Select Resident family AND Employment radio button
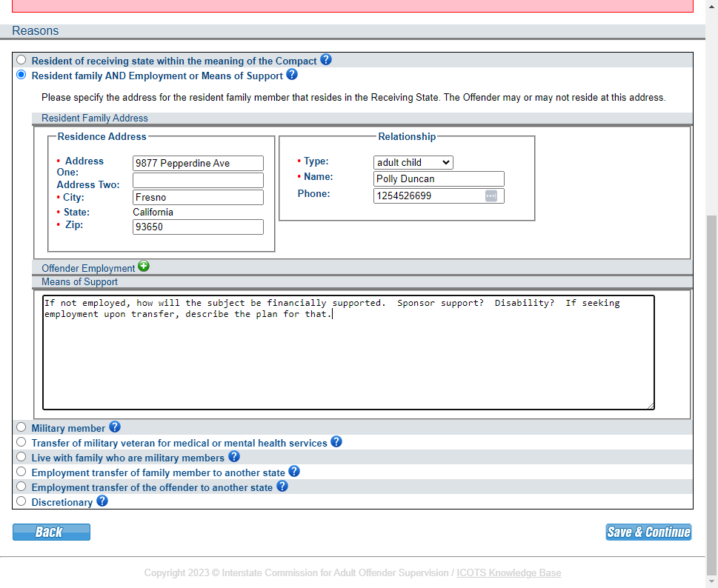The image size is (718, 588). point(21,75)
